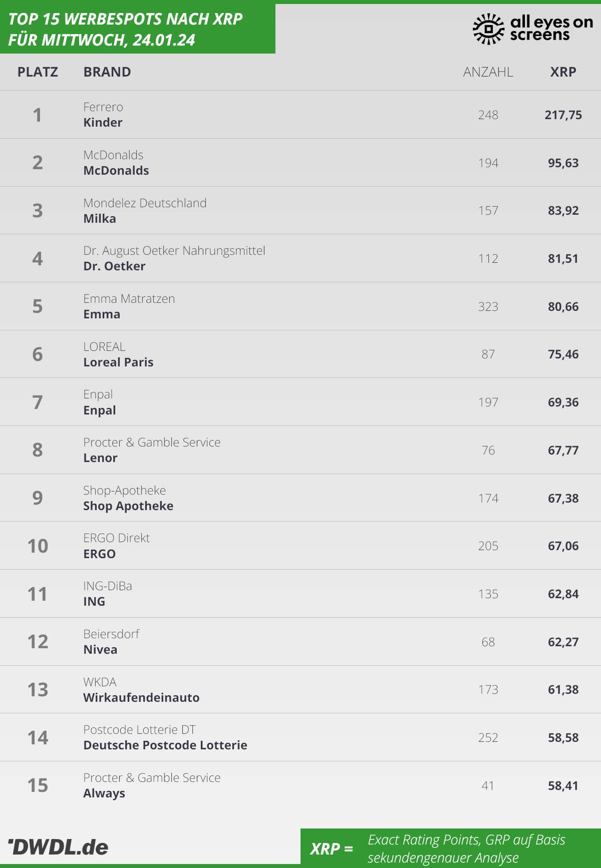Select the Dr. Oetker brand entry

click(x=114, y=266)
